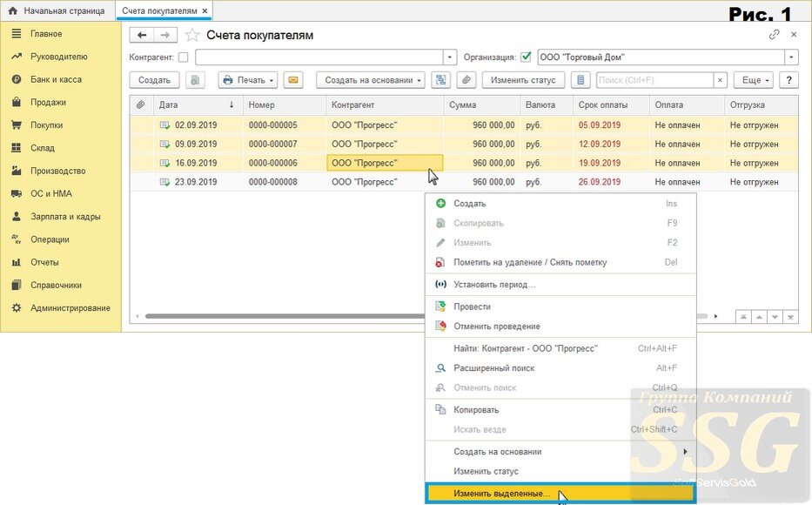Open help with the question mark
812x505 pixels.
[x=789, y=80]
